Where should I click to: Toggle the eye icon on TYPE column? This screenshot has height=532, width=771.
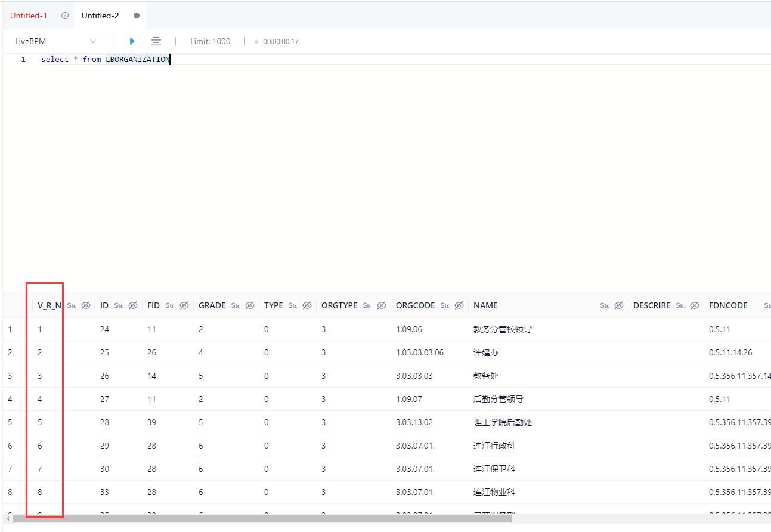(x=306, y=305)
